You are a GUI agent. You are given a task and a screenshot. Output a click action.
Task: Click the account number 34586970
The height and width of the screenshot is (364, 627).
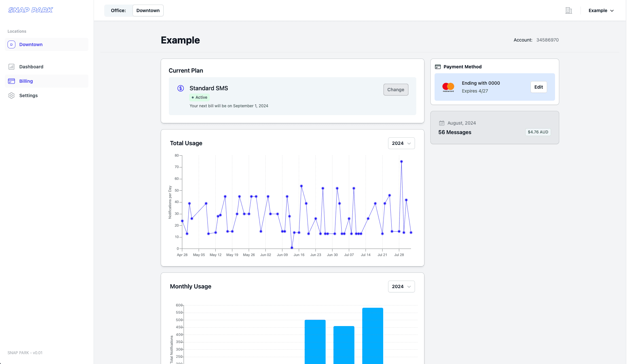(547, 40)
